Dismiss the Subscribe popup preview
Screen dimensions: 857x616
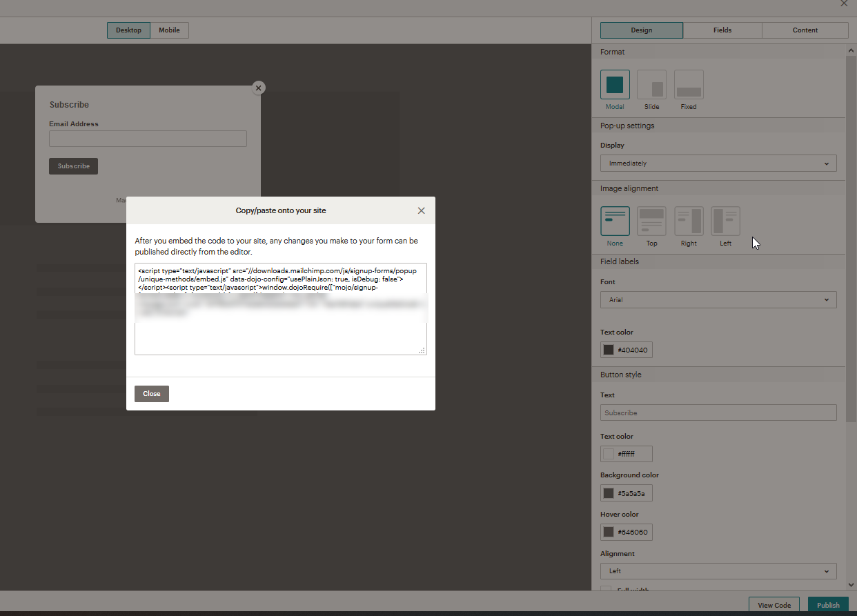[x=259, y=88]
